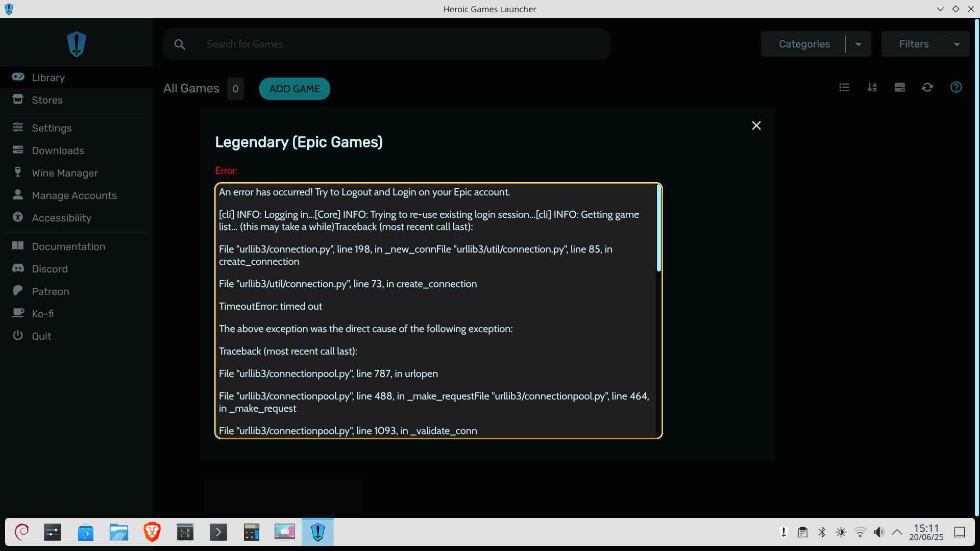Open the Discord link in sidebar
Viewport: 980px width, 551px height.
(x=50, y=269)
